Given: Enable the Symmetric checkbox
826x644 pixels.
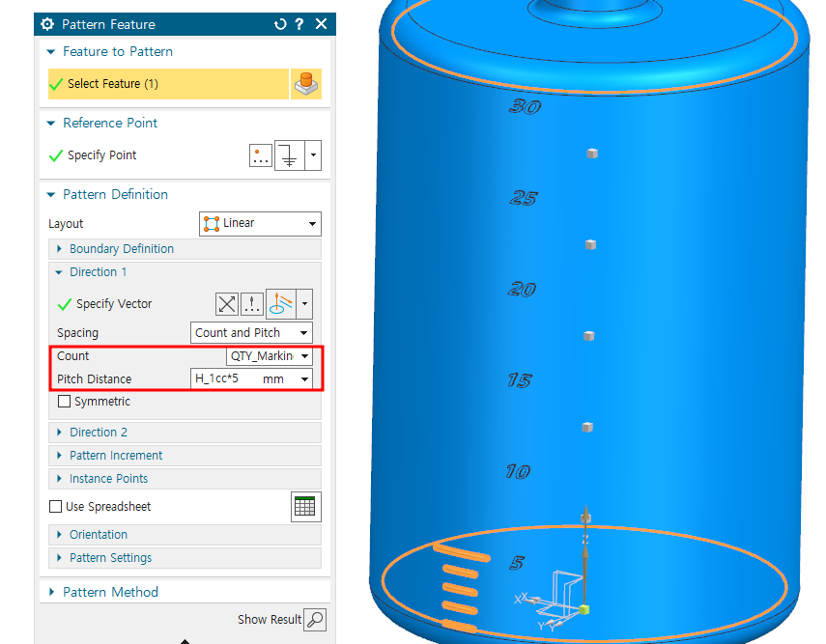Looking at the screenshot, I should click(65, 402).
